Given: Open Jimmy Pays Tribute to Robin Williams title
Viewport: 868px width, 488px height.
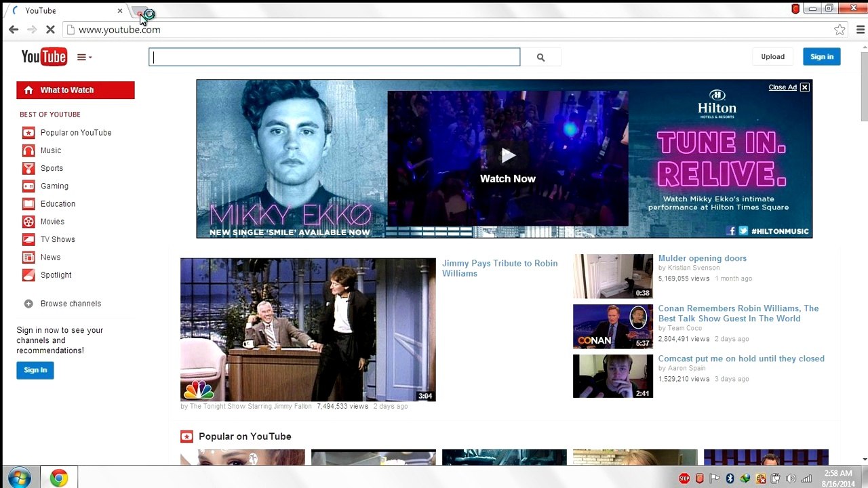Looking at the screenshot, I should [x=500, y=268].
